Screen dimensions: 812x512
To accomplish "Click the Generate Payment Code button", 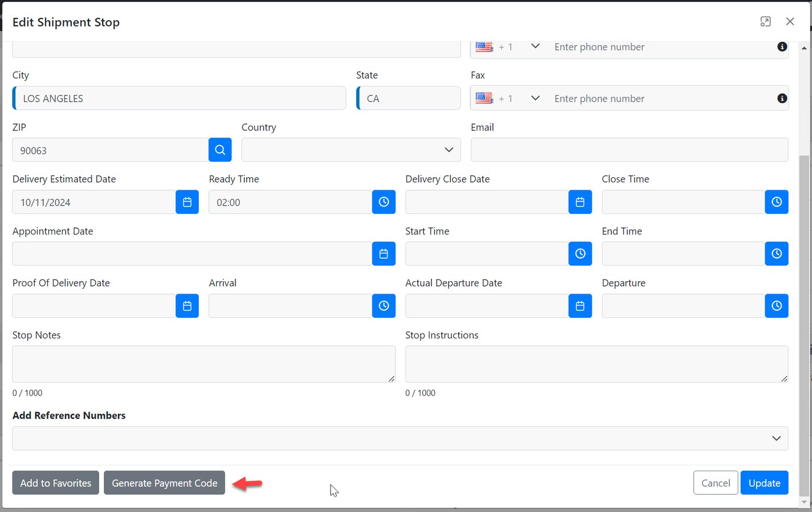I will click(165, 483).
